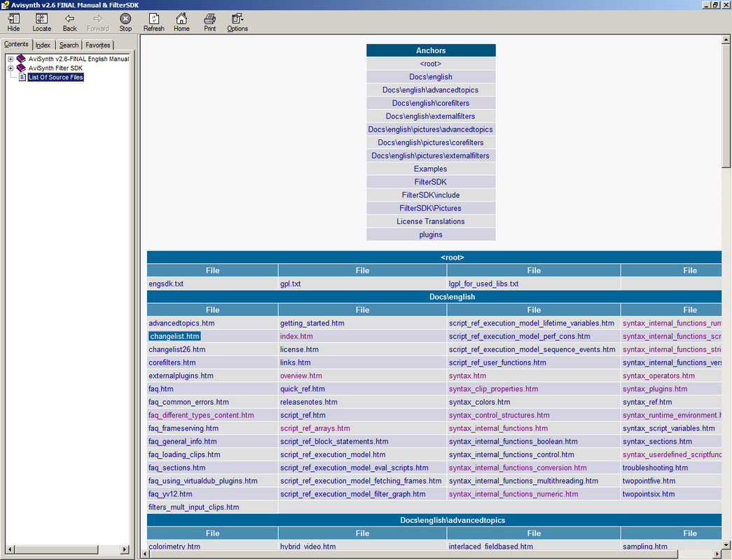Open twopointsix.htm link

pyautogui.click(x=649, y=493)
